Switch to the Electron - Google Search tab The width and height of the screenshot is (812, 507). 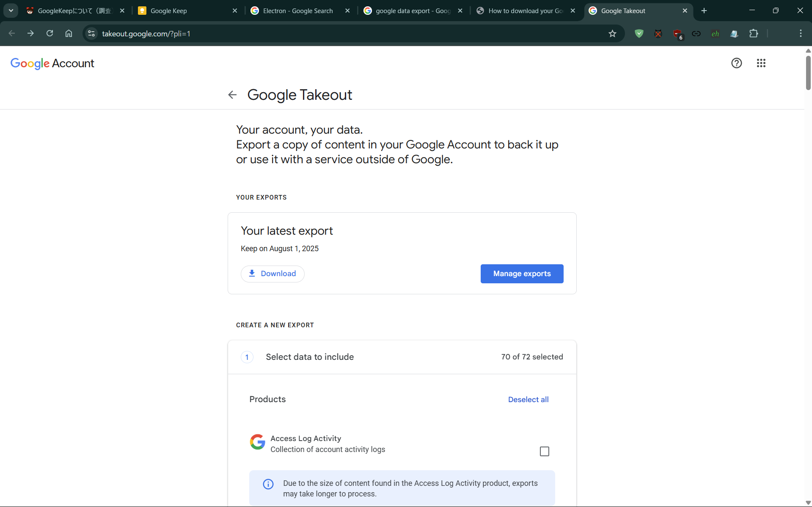tap(300, 11)
